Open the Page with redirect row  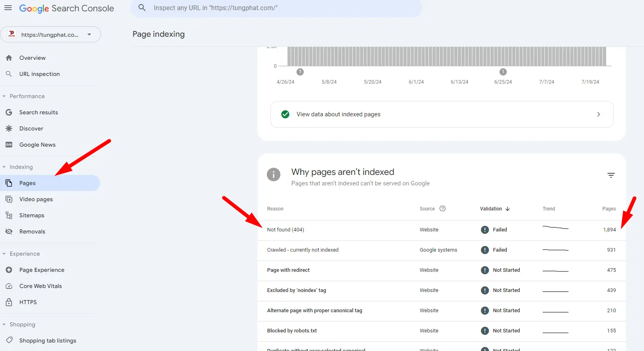pos(442,271)
